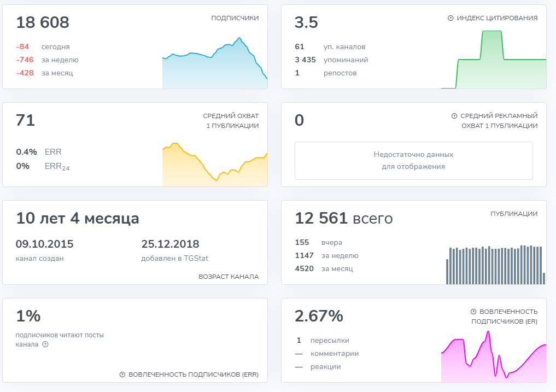Click the gray publications bar chart

(495, 265)
